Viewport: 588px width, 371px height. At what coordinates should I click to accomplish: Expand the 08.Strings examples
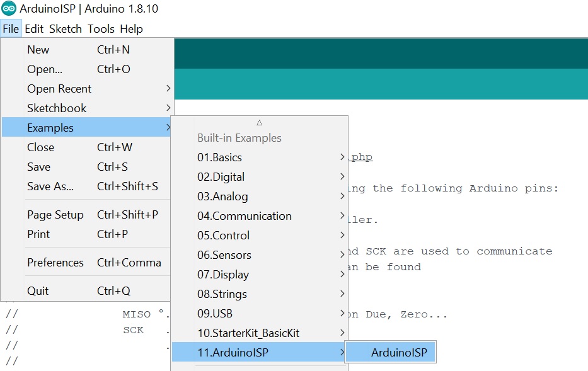tap(259, 294)
